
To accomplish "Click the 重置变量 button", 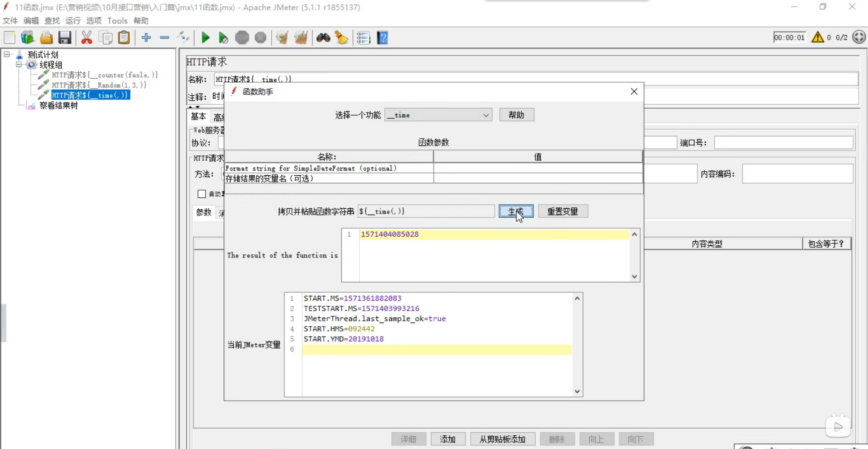I will (563, 211).
